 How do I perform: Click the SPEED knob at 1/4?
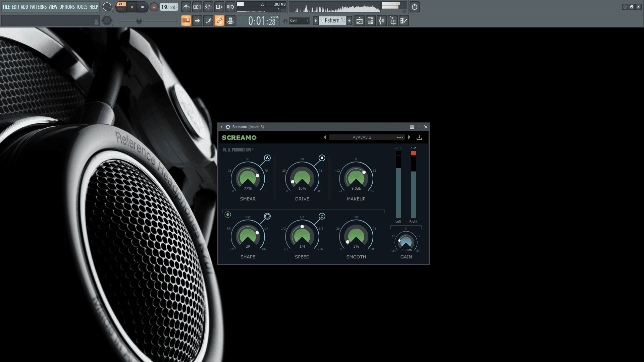pos(302,236)
